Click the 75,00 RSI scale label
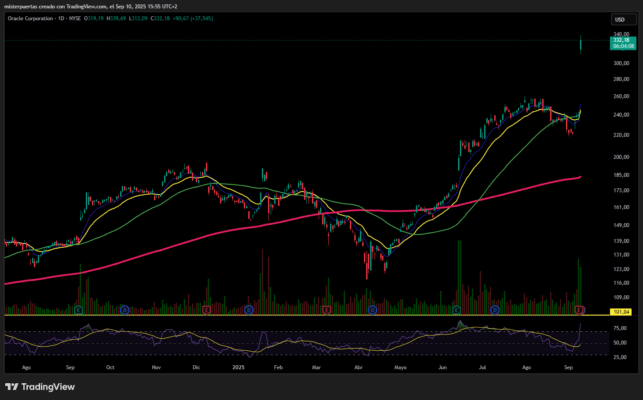This screenshot has height=400, width=643. coord(620,328)
